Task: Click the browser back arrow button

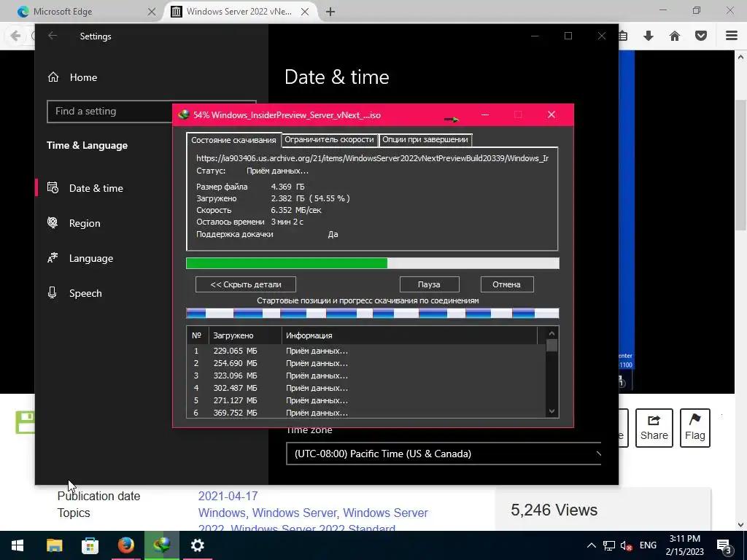Action: point(16,36)
